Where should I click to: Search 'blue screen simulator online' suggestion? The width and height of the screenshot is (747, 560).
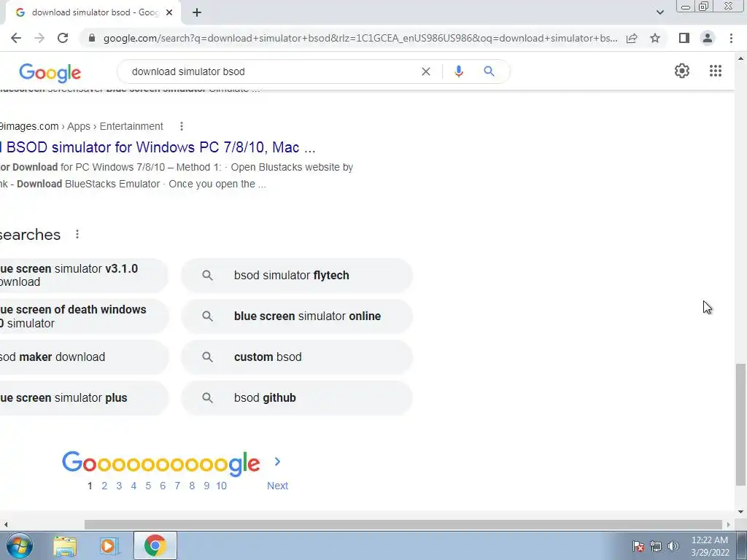297,316
